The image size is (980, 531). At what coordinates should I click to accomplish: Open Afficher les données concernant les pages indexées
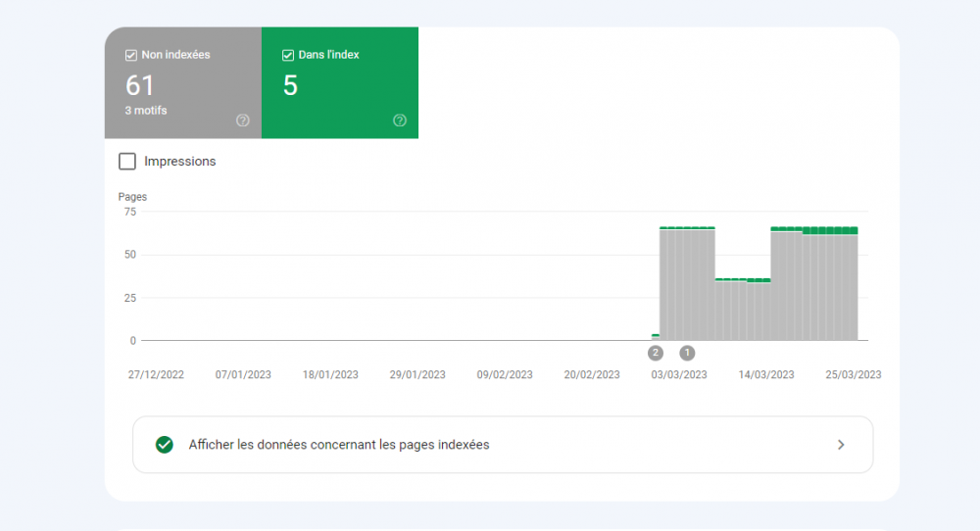tap(503, 445)
